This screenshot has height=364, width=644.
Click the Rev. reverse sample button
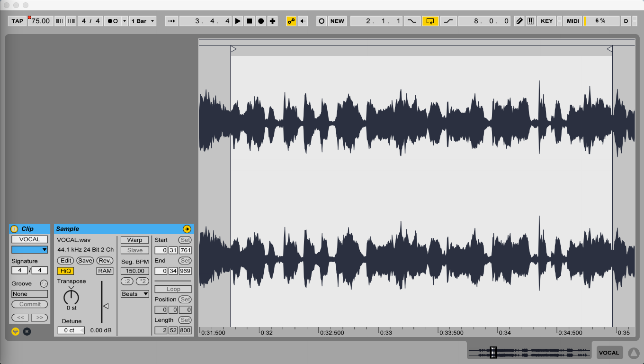click(105, 260)
